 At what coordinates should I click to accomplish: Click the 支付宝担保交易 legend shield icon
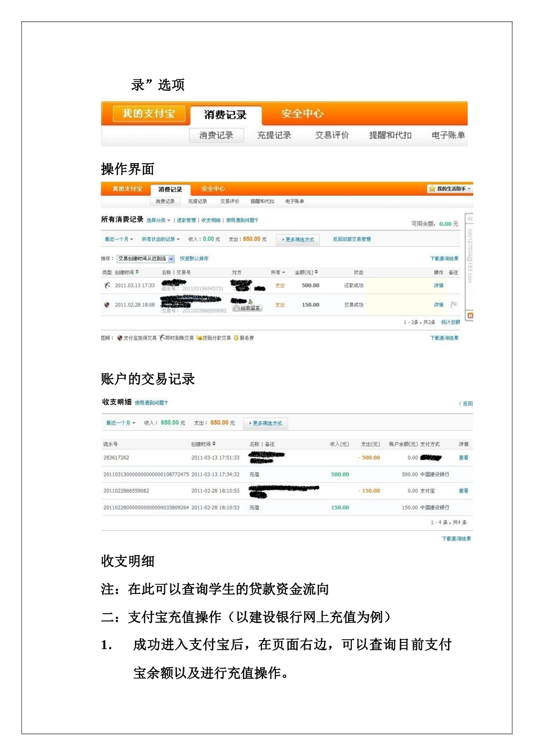[x=120, y=338]
